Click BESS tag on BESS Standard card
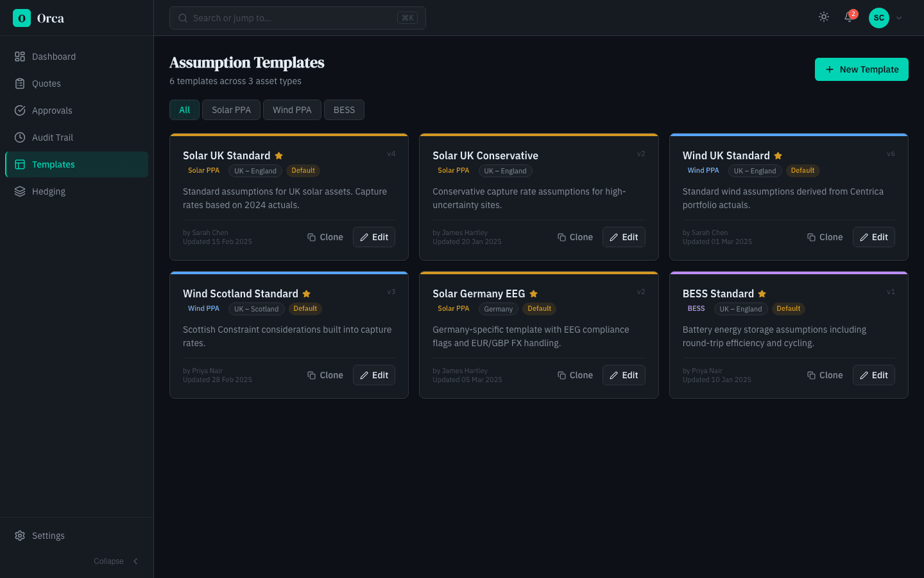Screen dimensions: 924x578 pos(696,309)
